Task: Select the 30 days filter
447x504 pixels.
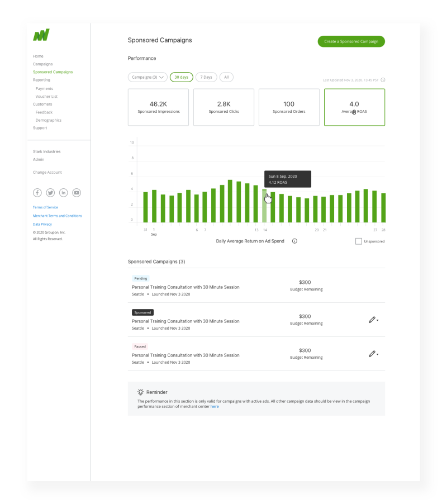Action: 182,77
